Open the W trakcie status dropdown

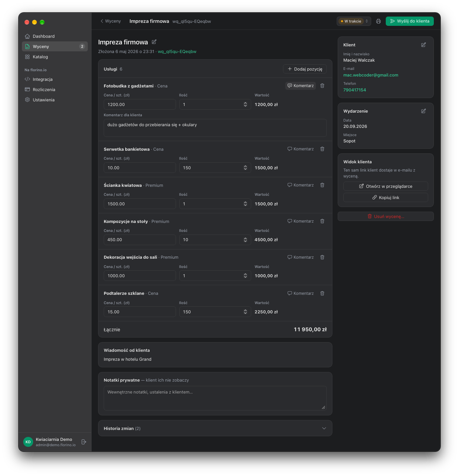click(354, 21)
